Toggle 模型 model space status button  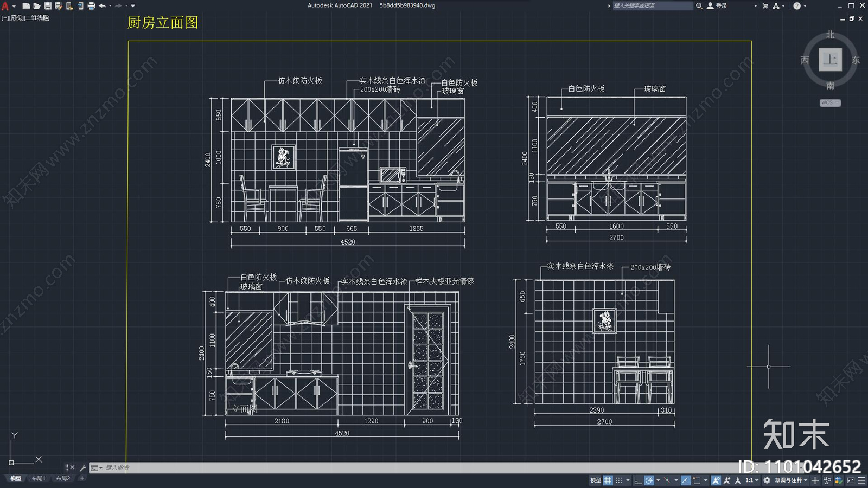click(x=596, y=480)
